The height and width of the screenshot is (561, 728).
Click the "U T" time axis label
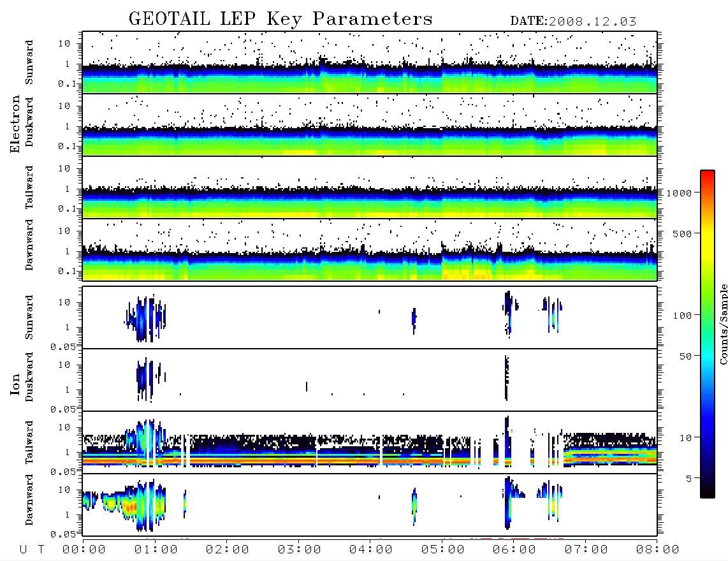click(32, 550)
